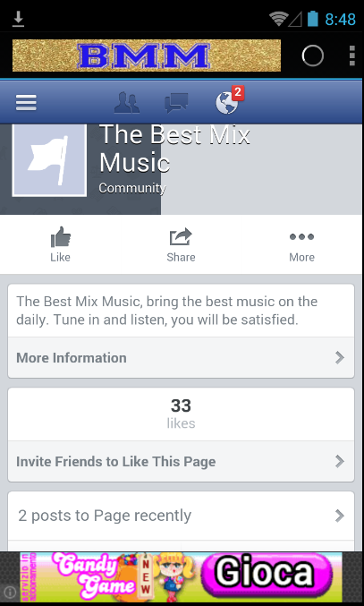Tap the thumbs-up Like icon

point(61,237)
